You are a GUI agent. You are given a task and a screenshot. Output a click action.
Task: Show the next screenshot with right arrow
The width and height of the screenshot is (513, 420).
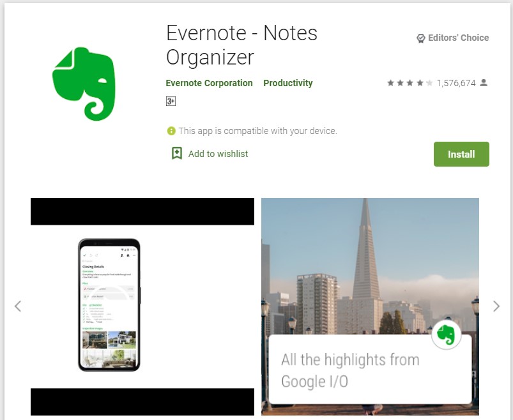pos(496,306)
